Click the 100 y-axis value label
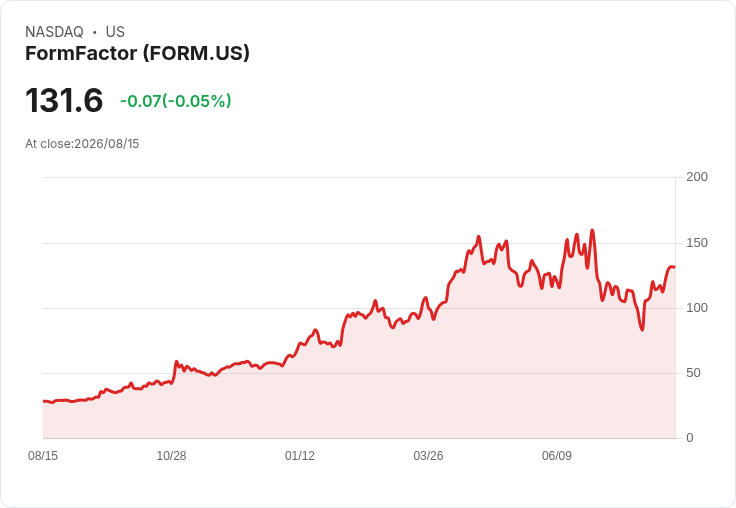This screenshot has width=736, height=508. tap(697, 308)
